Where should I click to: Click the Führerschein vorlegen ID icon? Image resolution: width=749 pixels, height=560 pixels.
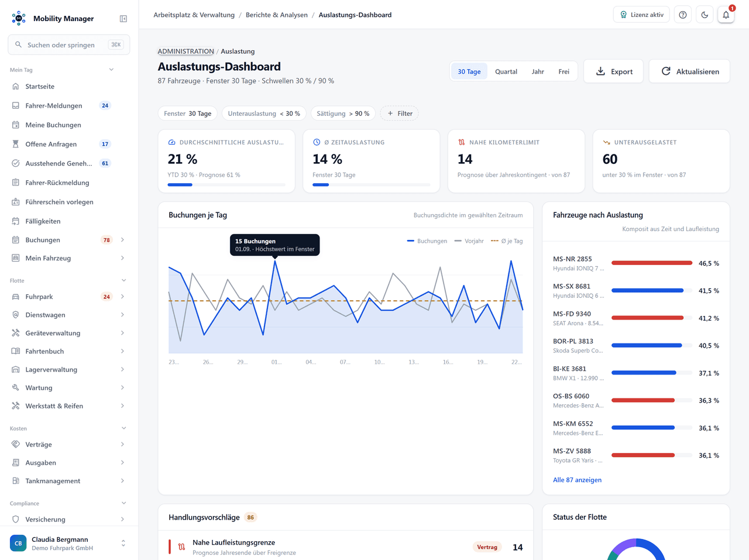tap(16, 202)
